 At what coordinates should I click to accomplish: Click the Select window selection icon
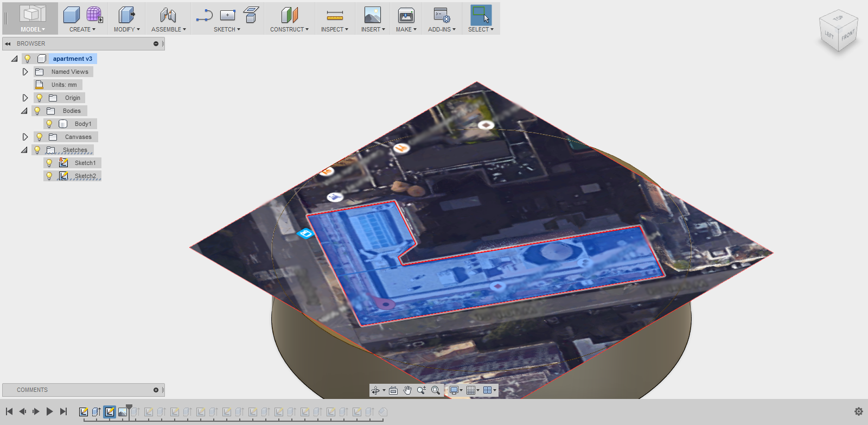point(481,15)
